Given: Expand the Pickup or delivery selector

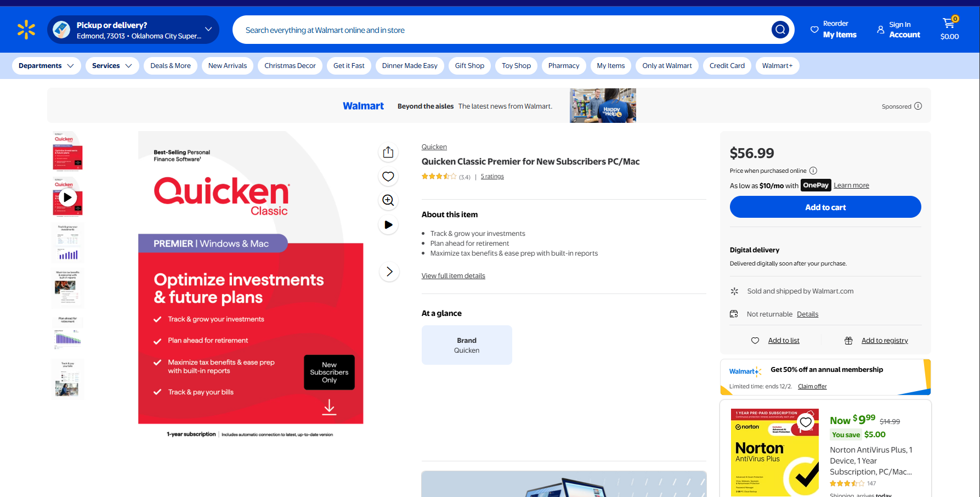Looking at the screenshot, I should [x=133, y=30].
